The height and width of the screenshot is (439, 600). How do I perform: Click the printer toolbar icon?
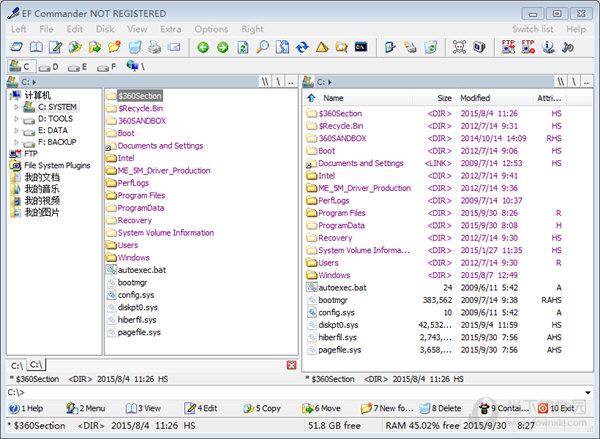[x=154, y=47]
